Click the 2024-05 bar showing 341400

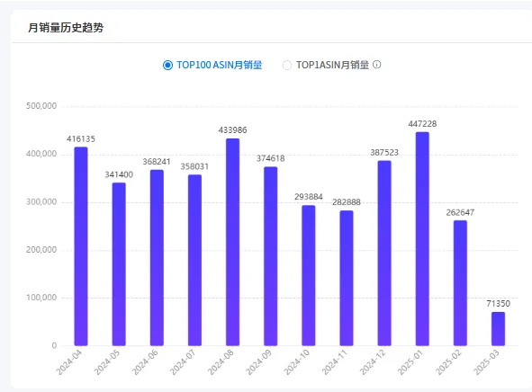pos(119,264)
